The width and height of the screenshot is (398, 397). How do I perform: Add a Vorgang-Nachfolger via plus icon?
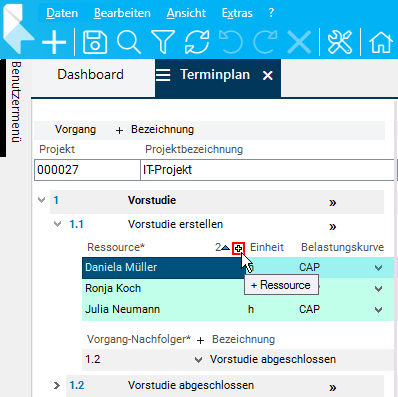[x=200, y=340]
